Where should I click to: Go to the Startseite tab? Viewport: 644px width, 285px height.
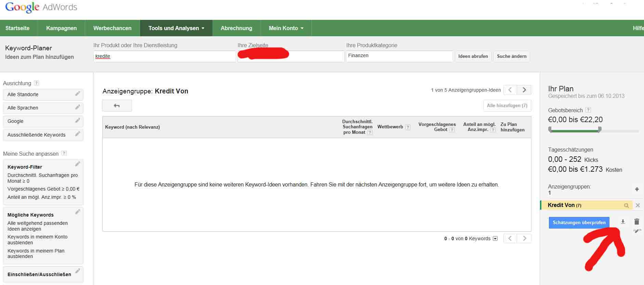17,28
